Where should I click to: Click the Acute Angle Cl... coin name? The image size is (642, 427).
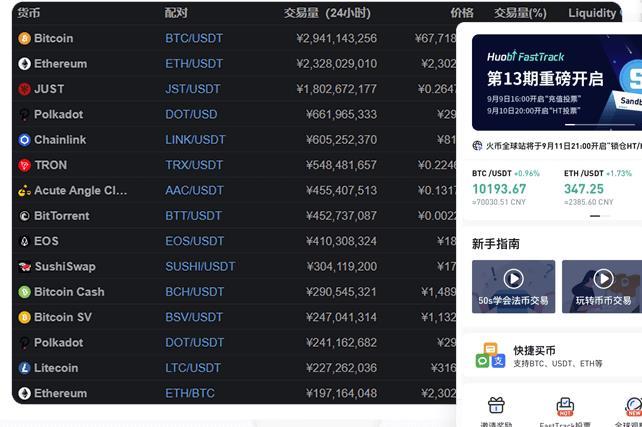pyautogui.click(x=81, y=191)
